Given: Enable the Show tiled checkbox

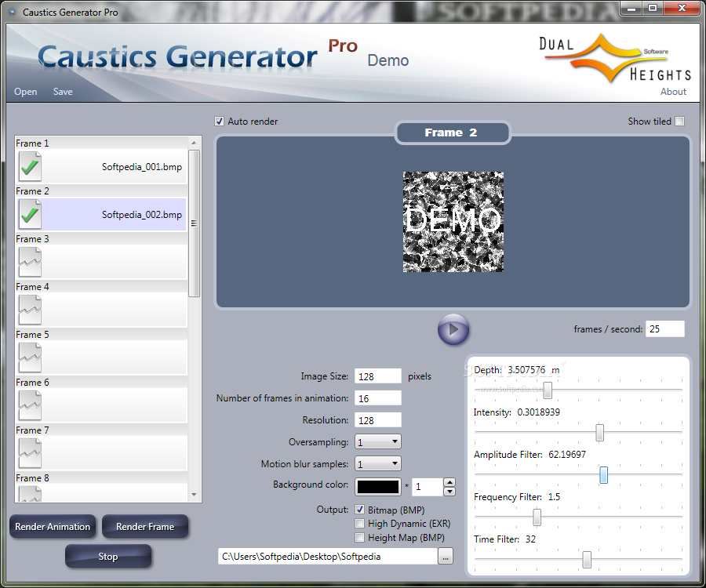Looking at the screenshot, I should pos(680,121).
